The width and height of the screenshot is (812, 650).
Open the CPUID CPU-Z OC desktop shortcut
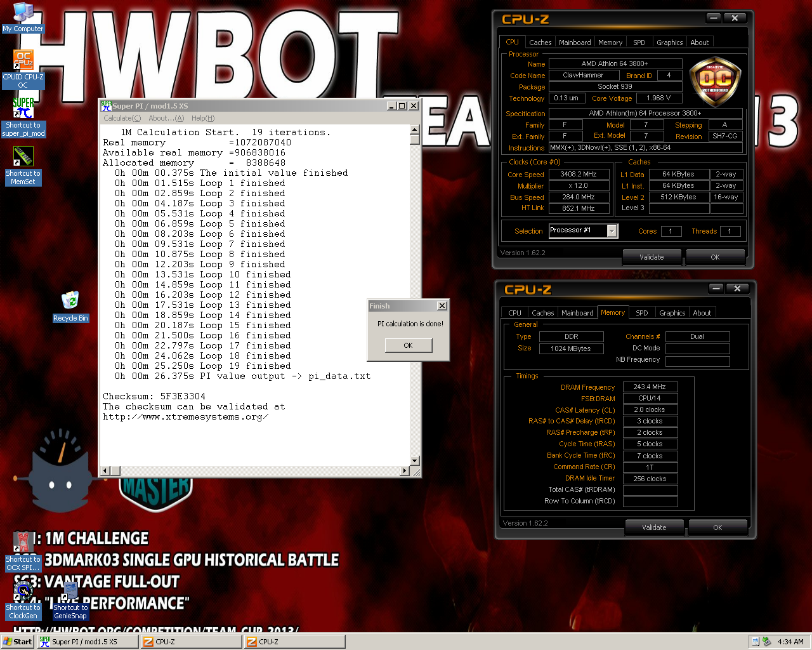tap(23, 69)
